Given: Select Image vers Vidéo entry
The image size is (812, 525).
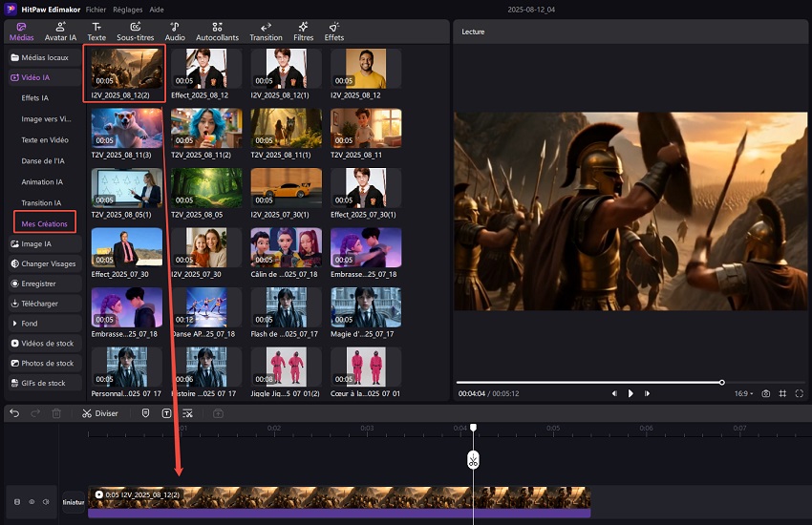Looking at the screenshot, I should click(x=46, y=119).
